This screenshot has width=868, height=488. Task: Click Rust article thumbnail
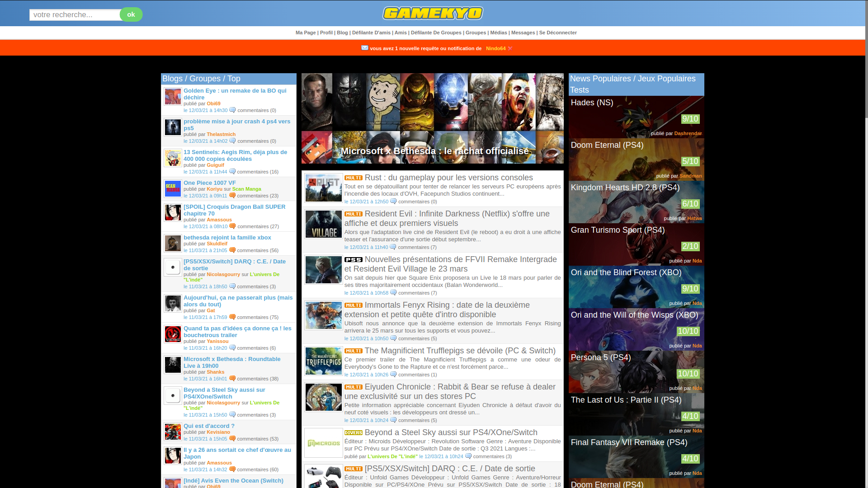pyautogui.click(x=323, y=188)
